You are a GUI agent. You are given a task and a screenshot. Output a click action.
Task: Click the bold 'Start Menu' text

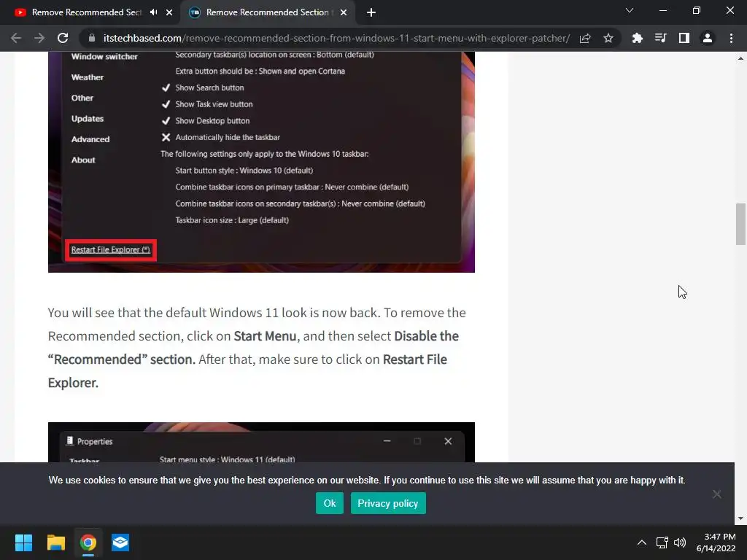[x=265, y=336]
